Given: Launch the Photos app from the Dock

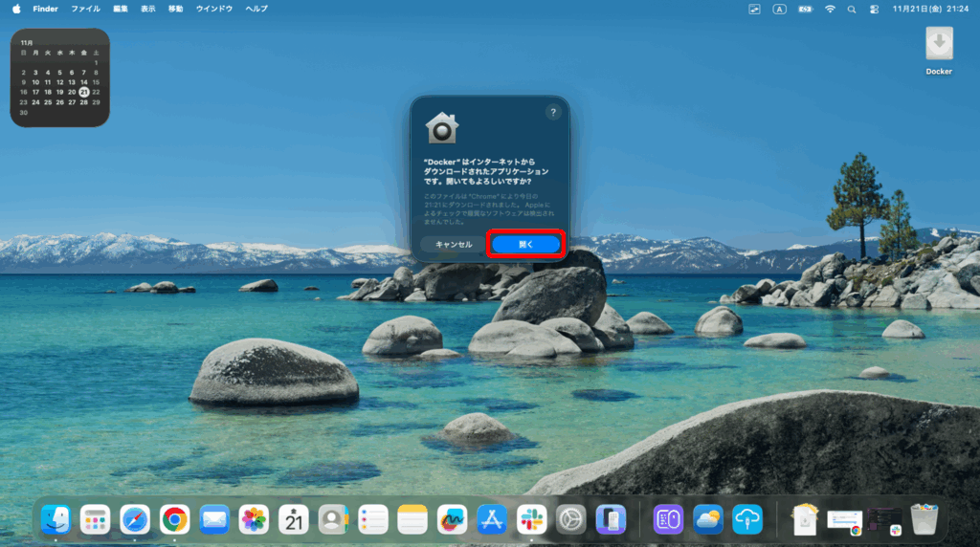Looking at the screenshot, I should click(x=254, y=519).
